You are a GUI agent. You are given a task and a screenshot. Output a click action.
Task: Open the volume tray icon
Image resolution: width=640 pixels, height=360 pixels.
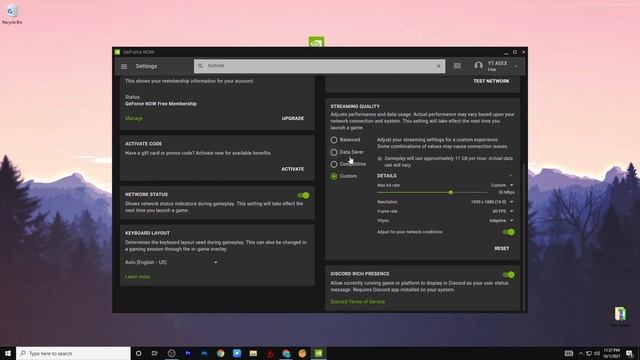(597, 353)
